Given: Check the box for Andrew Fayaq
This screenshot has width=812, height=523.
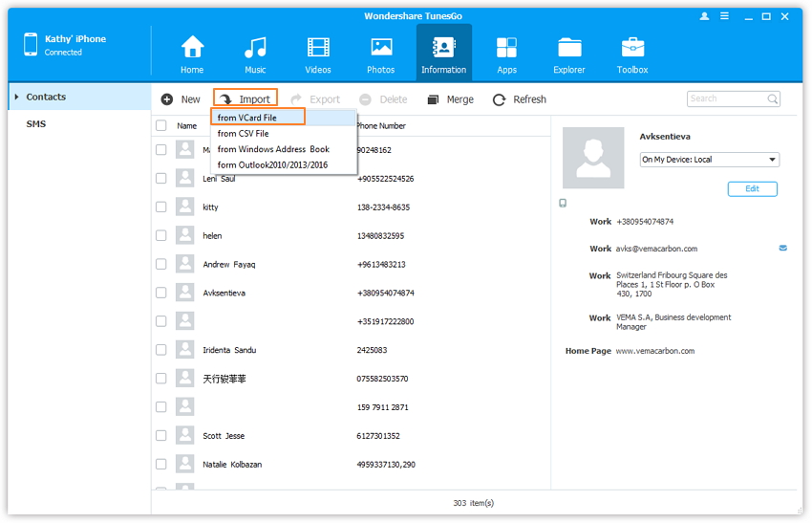Looking at the screenshot, I should tap(161, 264).
